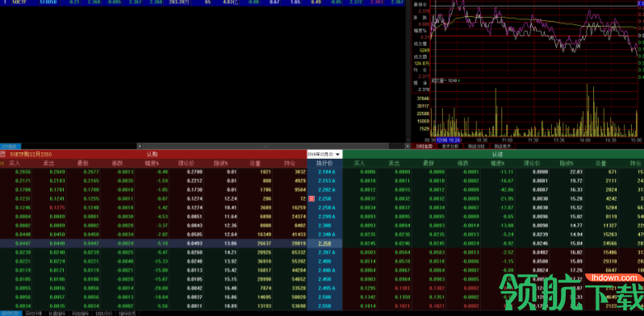The image size is (644, 316).
Task: Select the 50ETF 510050 row in the top list
Action: point(203,2)
